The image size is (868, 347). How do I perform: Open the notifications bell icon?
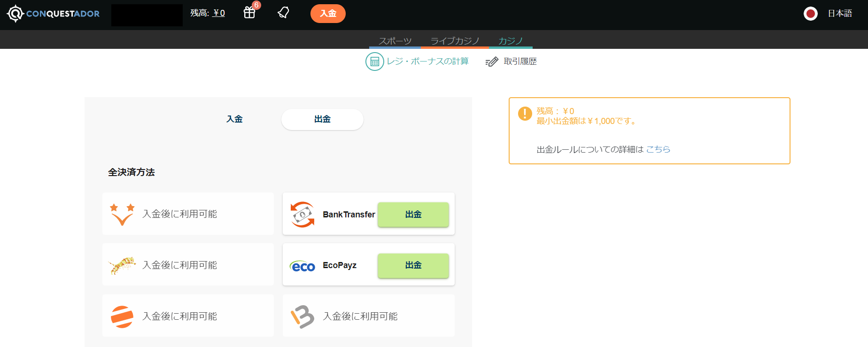283,13
